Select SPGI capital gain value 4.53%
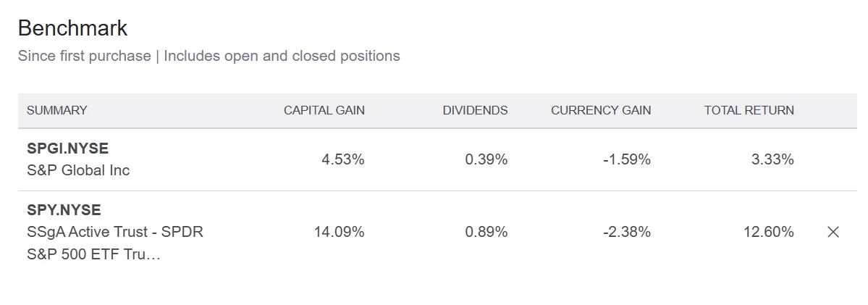The width and height of the screenshot is (868, 305). point(342,159)
